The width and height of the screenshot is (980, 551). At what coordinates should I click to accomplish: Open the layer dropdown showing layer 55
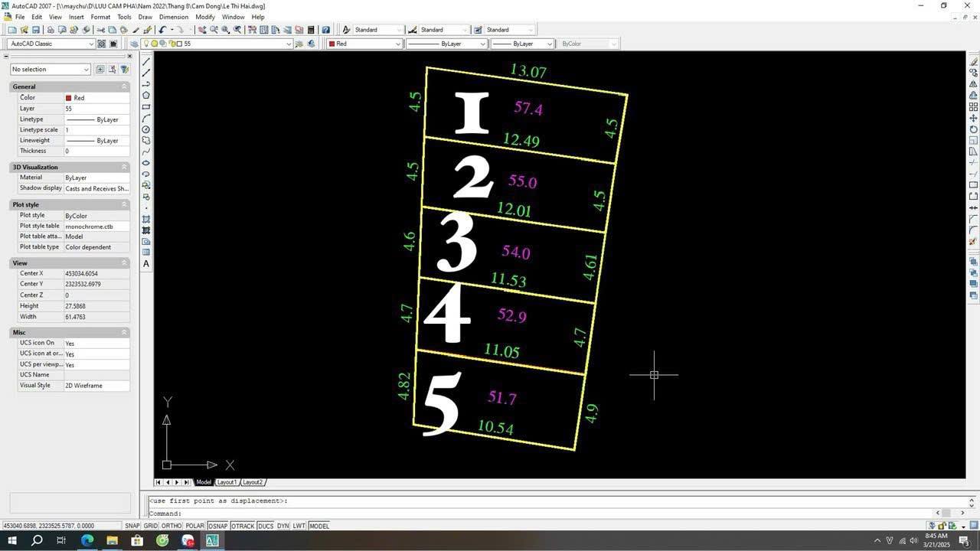pos(288,44)
